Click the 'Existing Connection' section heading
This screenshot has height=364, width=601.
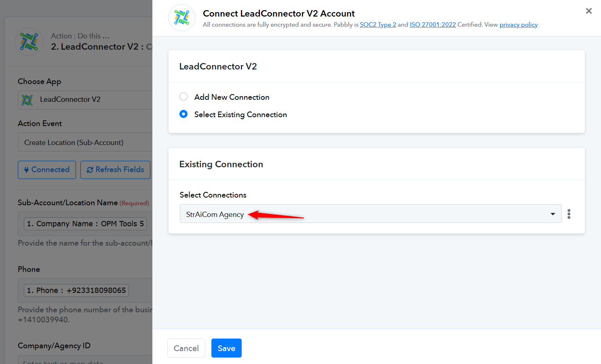(x=221, y=164)
